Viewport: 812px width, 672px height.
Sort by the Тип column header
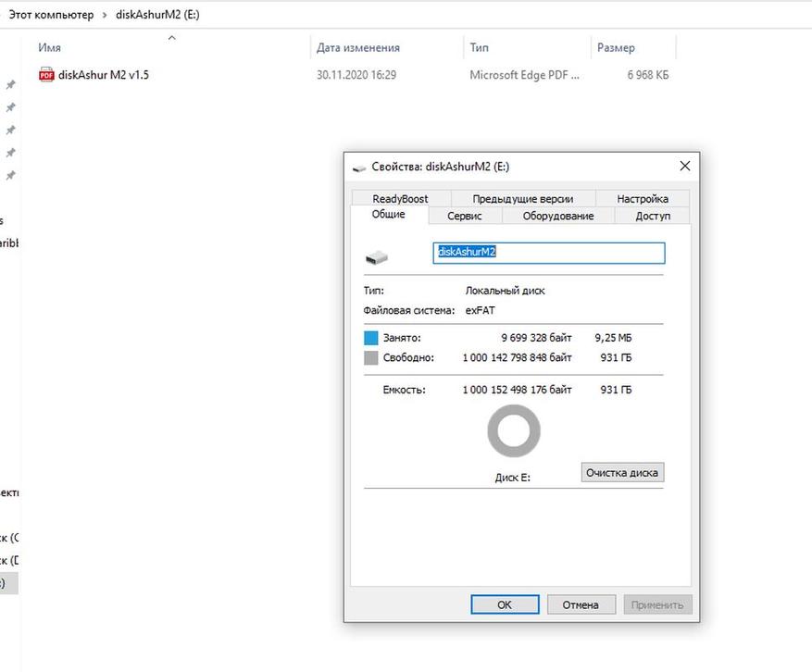point(479,47)
